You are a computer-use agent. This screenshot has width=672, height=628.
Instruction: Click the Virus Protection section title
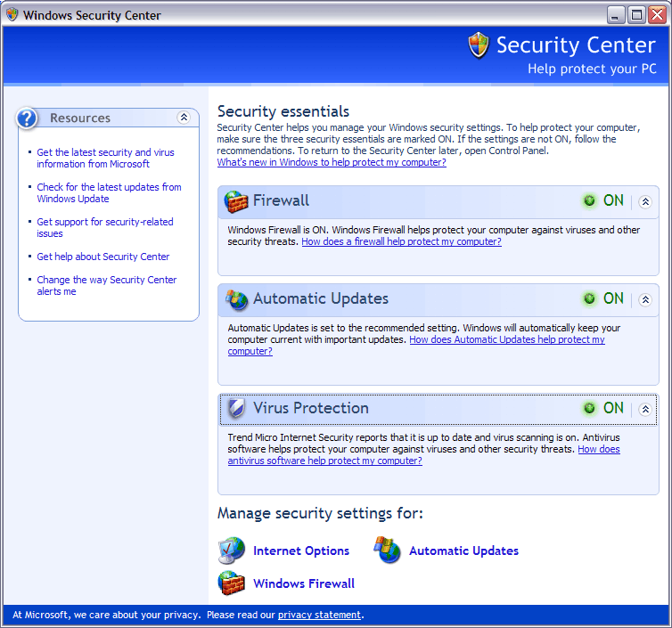pos(311,408)
